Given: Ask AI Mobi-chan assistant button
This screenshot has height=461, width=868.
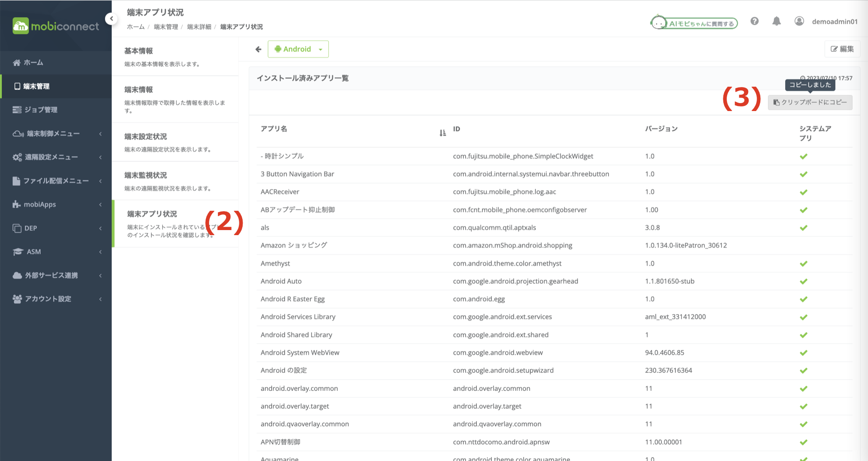Looking at the screenshot, I should (x=694, y=23).
